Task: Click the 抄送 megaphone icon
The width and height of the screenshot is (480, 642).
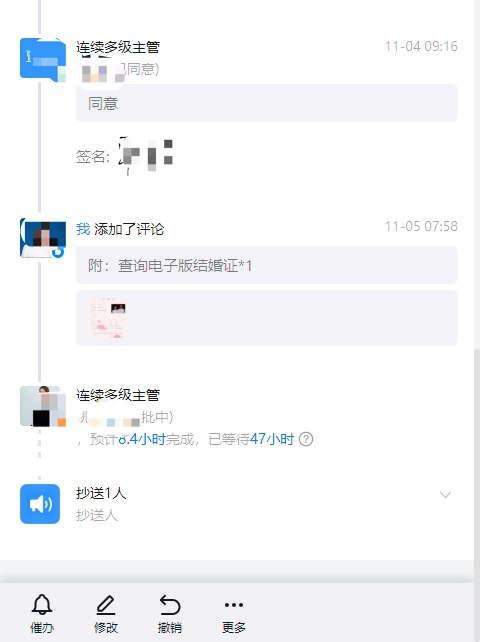Action: (x=40, y=504)
